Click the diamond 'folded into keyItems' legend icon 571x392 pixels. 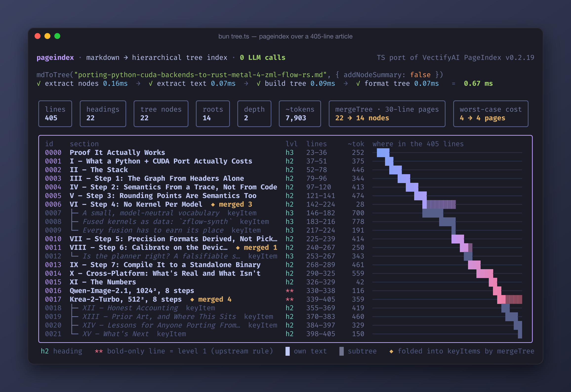(x=391, y=351)
